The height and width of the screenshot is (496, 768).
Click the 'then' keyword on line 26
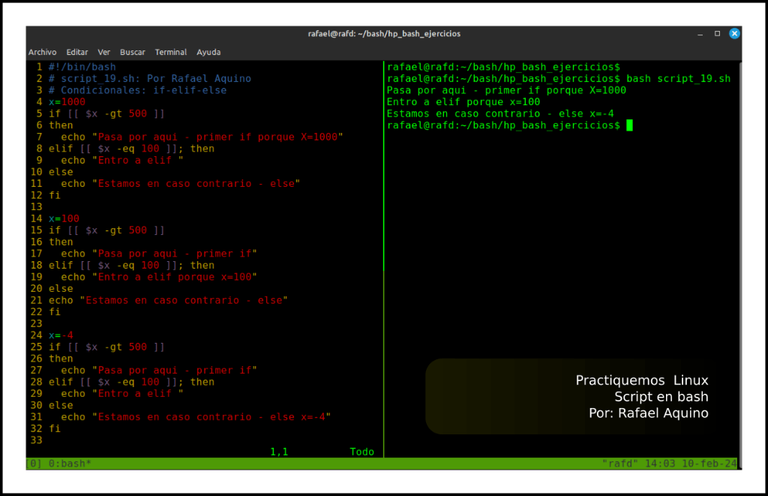click(x=61, y=358)
